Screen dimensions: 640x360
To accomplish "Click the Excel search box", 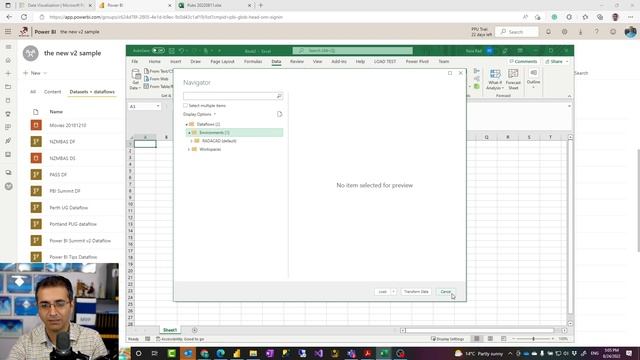I will [x=353, y=51].
